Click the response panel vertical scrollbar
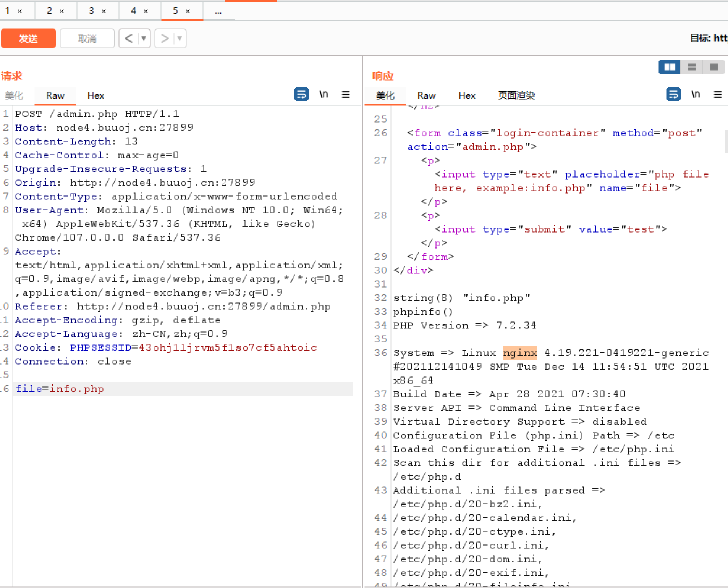This screenshot has height=588, width=728. 726,141
